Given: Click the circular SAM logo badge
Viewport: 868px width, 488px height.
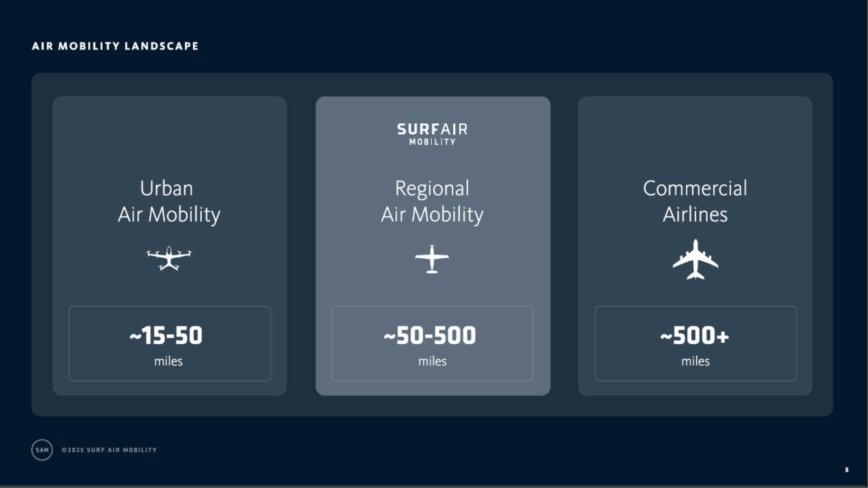Looking at the screenshot, I should (x=42, y=450).
